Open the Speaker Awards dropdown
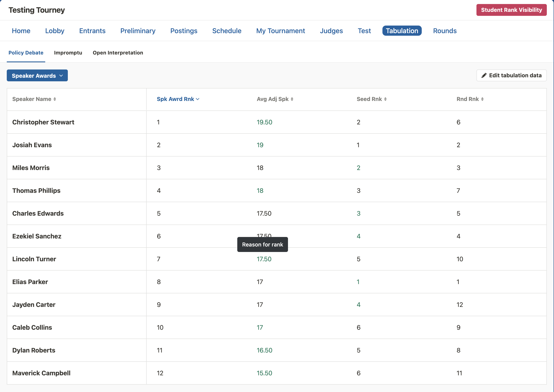 37,76
